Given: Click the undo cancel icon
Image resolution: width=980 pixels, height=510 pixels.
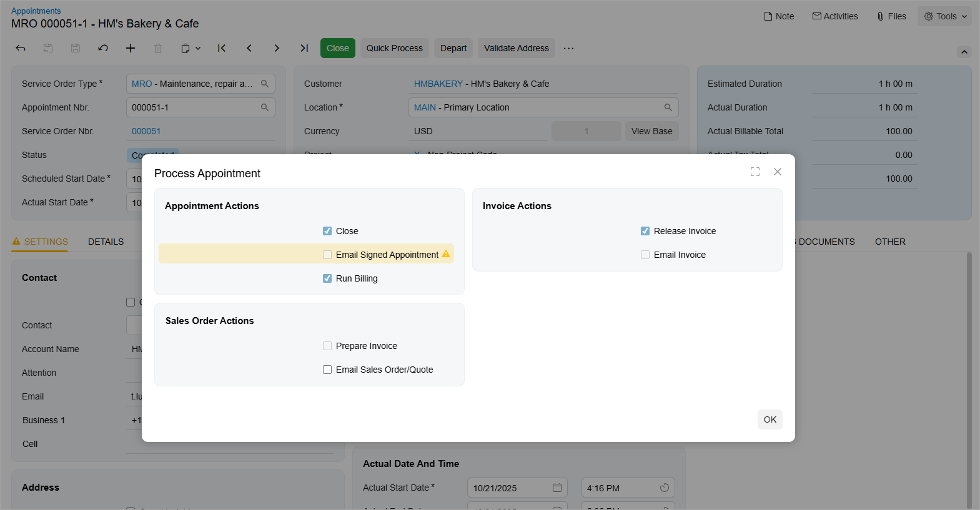Looking at the screenshot, I should pos(103,48).
